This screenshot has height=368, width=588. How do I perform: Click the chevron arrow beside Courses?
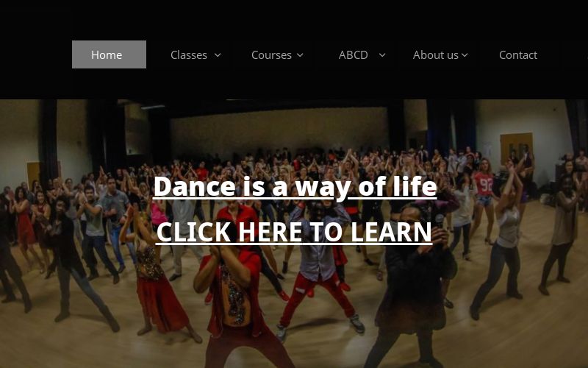pyautogui.click(x=300, y=55)
